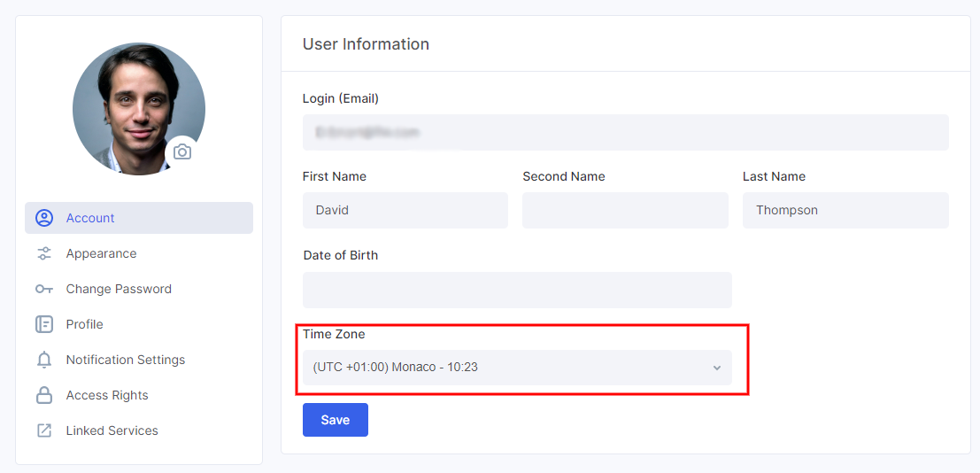This screenshot has width=980, height=473.
Task: Click the Second Name label
Action: click(x=564, y=176)
